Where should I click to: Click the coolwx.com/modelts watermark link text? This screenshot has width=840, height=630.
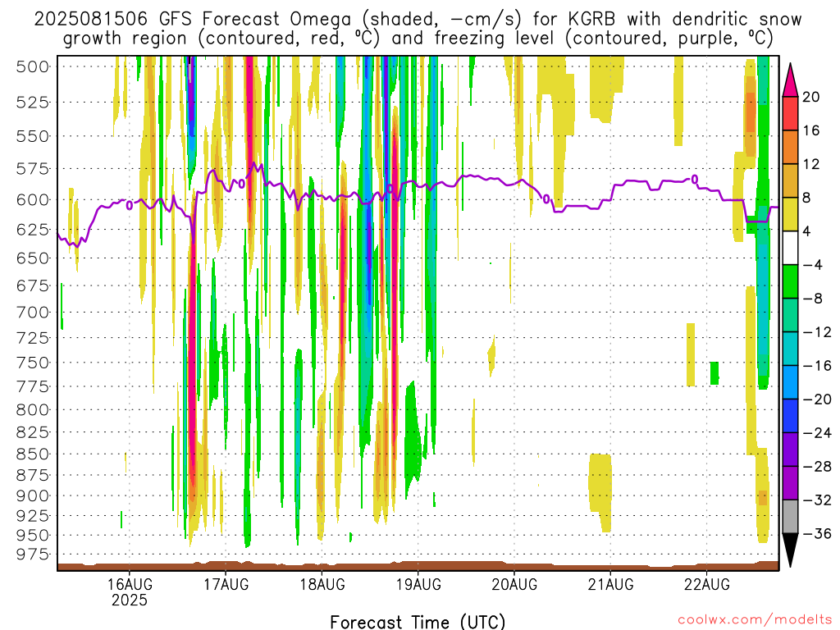click(755, 620)
